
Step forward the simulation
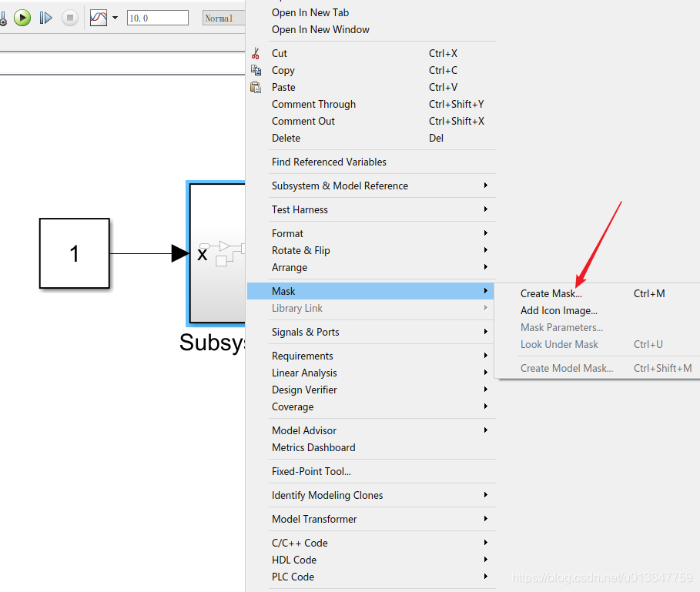[45, 18]
